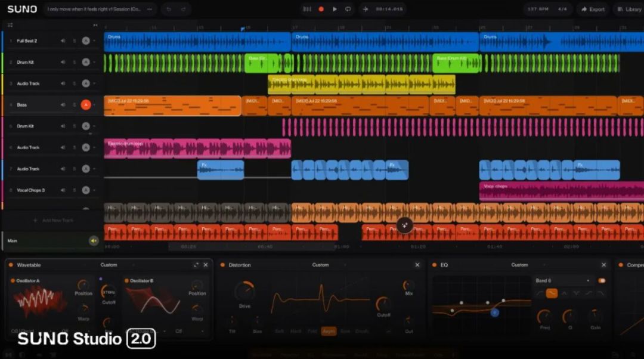Open track list settings sliders icon
The height and width of the screenshot is (359, 644).
[x=10, y=25]
